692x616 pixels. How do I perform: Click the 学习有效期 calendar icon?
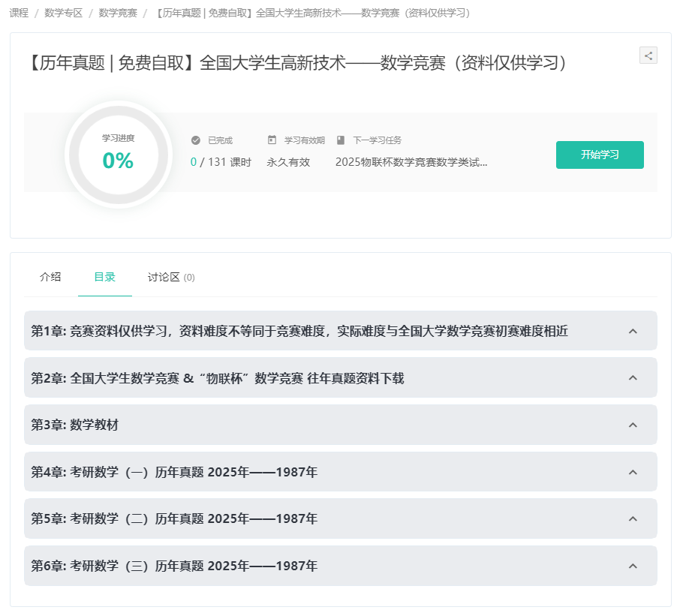click(x=272, y=140)
